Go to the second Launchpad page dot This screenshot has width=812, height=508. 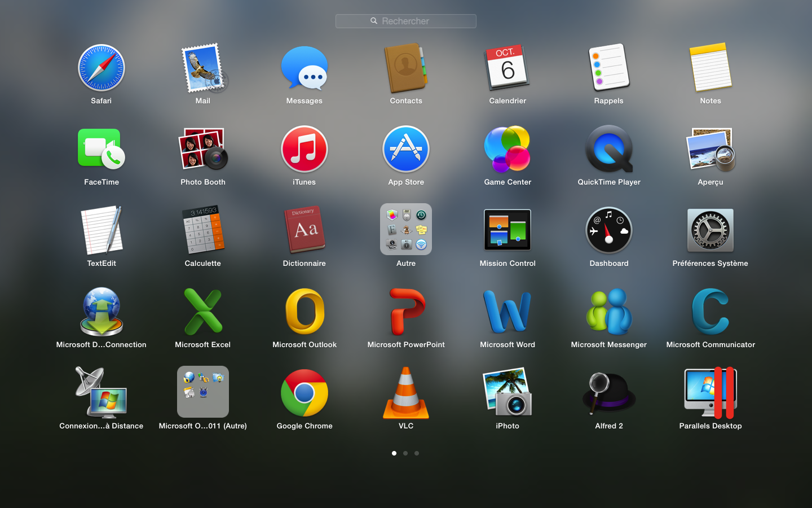click(405, 453)
